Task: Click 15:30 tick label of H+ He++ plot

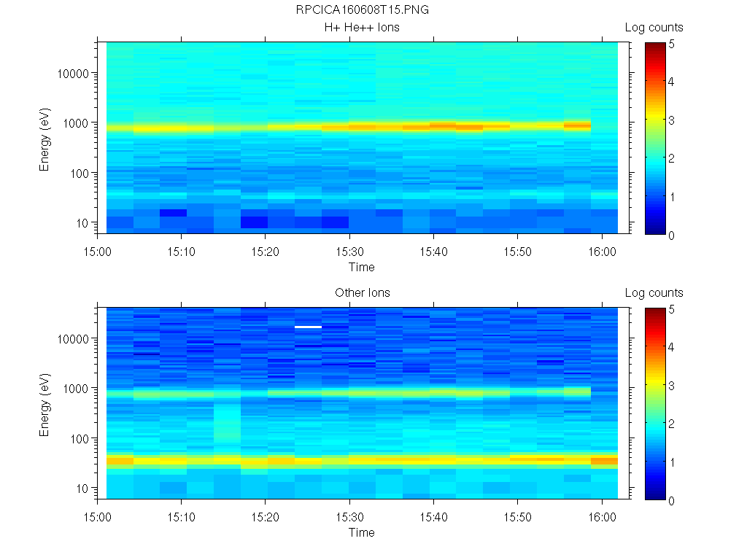Action: coord(349,252)
